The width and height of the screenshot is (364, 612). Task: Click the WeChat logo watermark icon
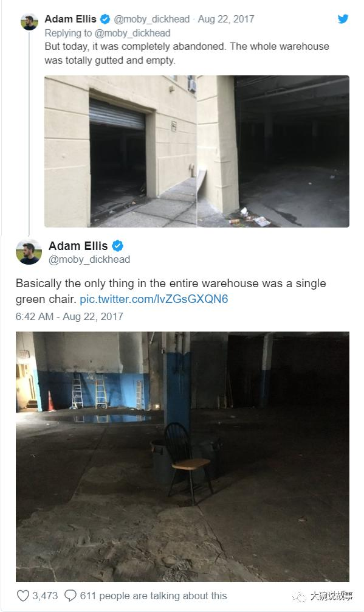click(x=300, y=596)
